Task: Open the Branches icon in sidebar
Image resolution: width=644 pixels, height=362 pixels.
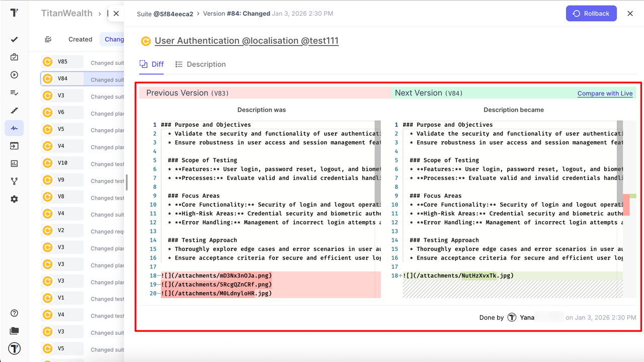Action: [14, 181]
